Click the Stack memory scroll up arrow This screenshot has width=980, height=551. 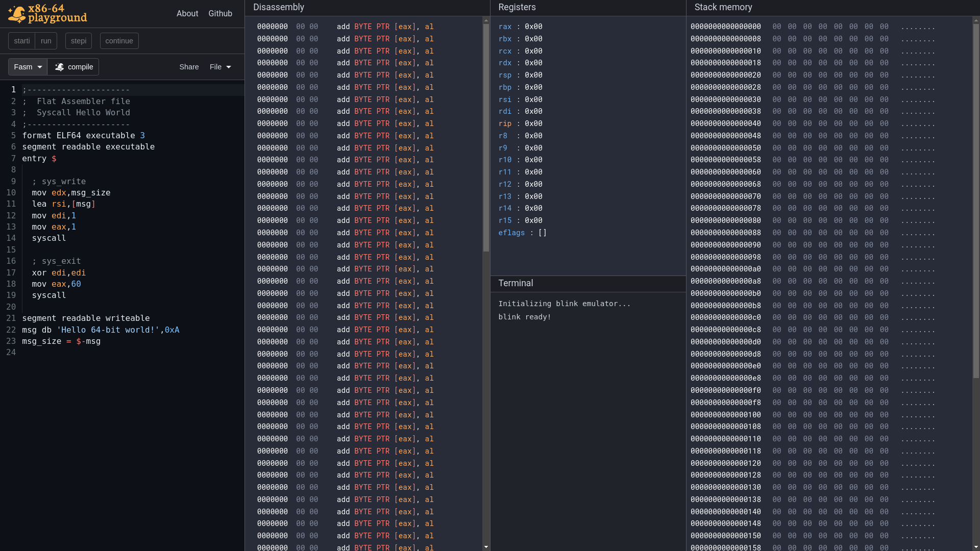pyautogui.click(x=976, y=20)
